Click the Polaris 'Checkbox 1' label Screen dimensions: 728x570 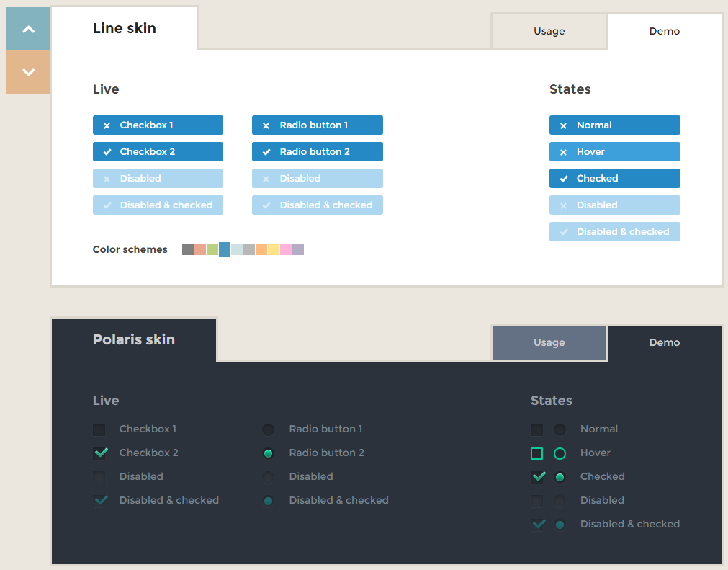[x=148, y=429]
